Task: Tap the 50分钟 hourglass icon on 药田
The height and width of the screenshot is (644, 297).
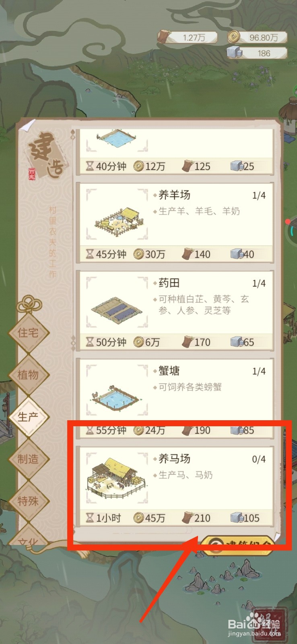Action: click(90, 342)
